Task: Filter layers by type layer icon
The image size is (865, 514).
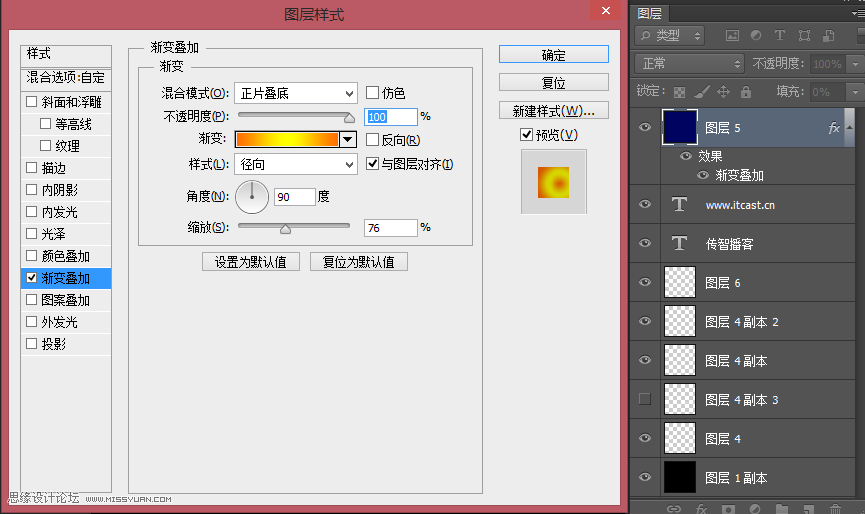Action: pyautogui.click(x=779, y=36)
